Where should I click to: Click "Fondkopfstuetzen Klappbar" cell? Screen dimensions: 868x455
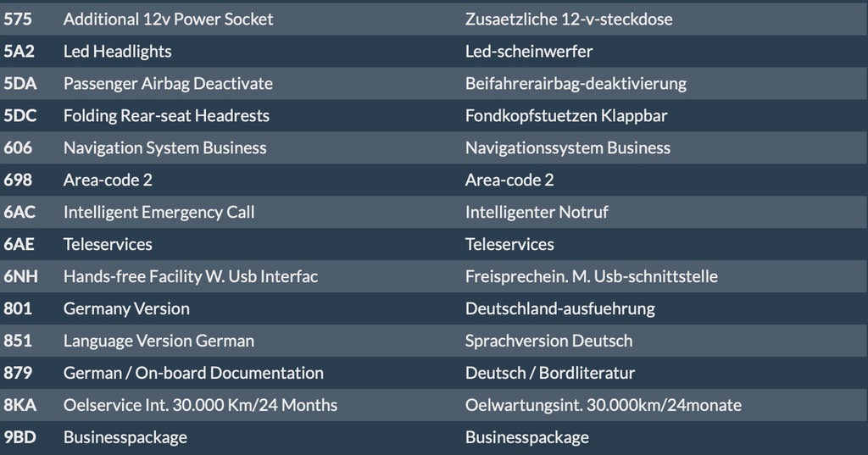click(566, 115)
